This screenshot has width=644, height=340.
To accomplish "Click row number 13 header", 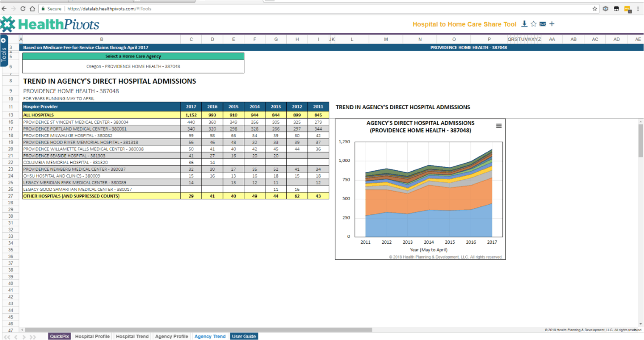I will 11,115.
